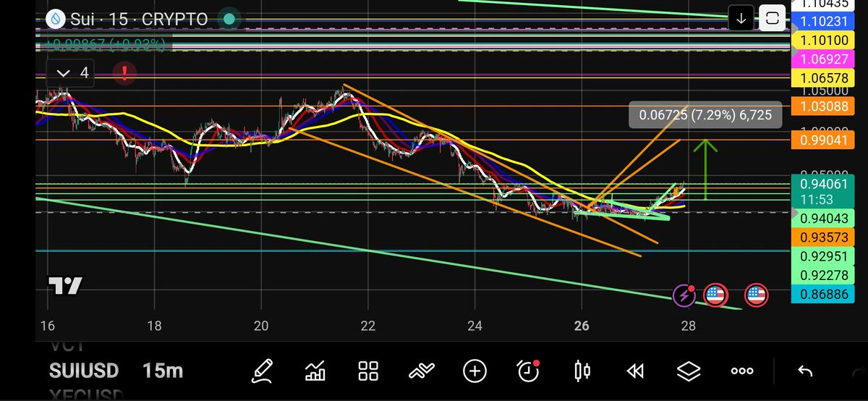Tap the last US flag event marker
868x401 pixels.
tap(757, 295)
